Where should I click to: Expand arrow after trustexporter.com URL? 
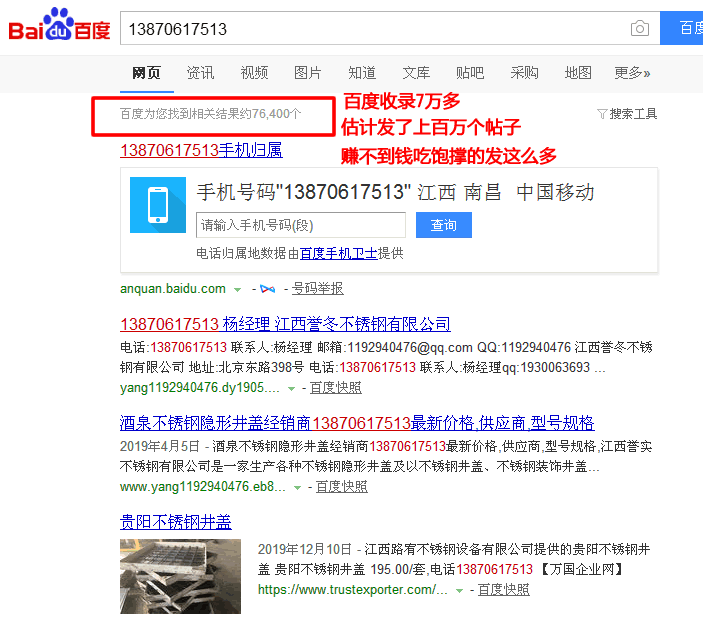coord(459,591)
